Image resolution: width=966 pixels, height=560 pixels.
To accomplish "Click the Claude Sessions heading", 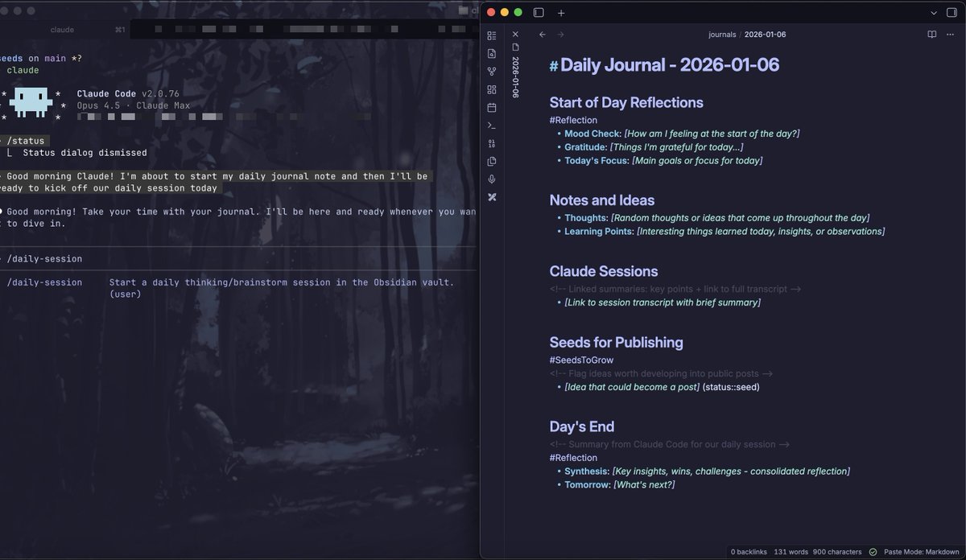I will pos(604,271).
